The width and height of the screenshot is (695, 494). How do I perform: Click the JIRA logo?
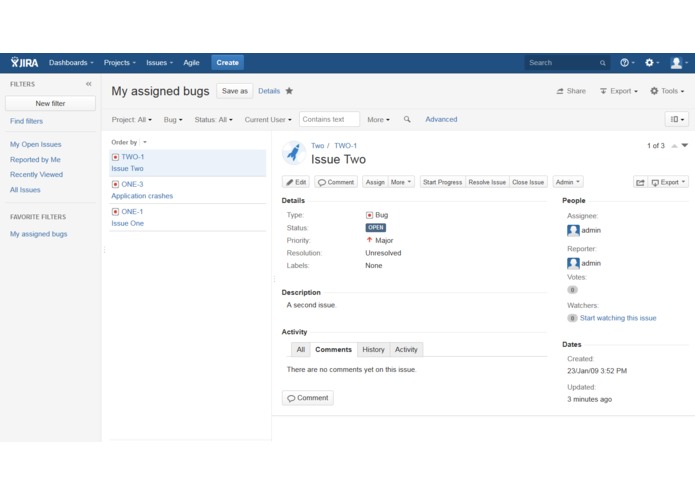coord(24,62)
